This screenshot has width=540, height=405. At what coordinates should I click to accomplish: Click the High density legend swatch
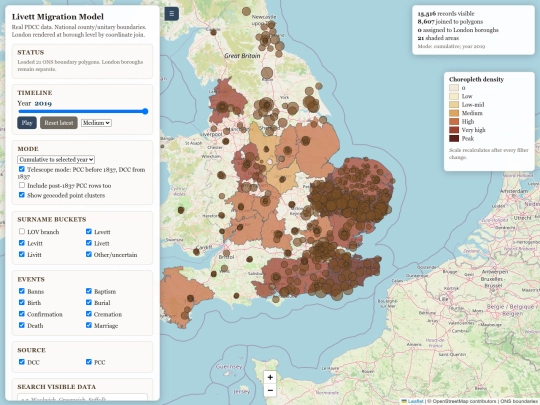tap(454, 122)
